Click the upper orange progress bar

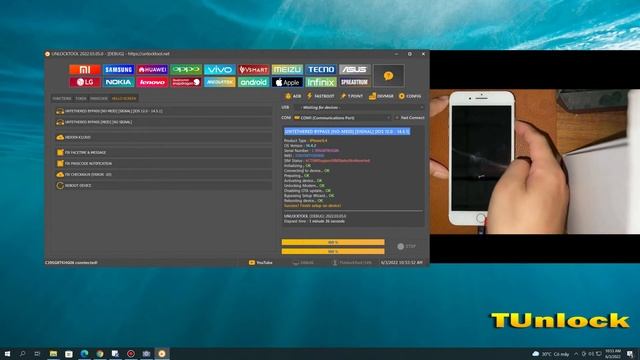click(x=333, y=242)
